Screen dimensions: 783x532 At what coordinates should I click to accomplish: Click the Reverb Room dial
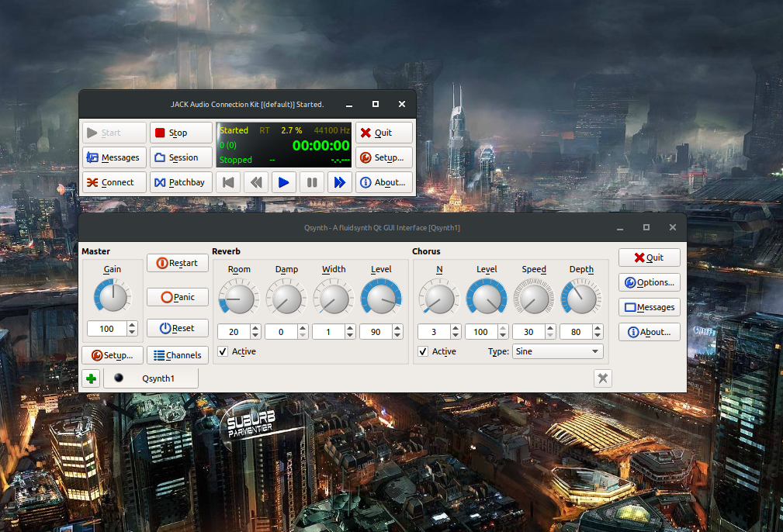click(239, 299)
